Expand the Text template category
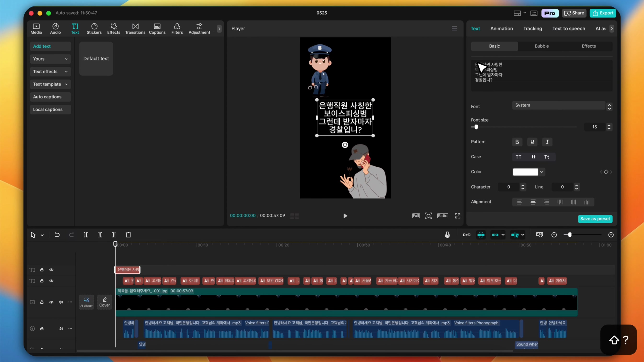The height and width of the screenshot is (362, 644). tap(51, 84)
